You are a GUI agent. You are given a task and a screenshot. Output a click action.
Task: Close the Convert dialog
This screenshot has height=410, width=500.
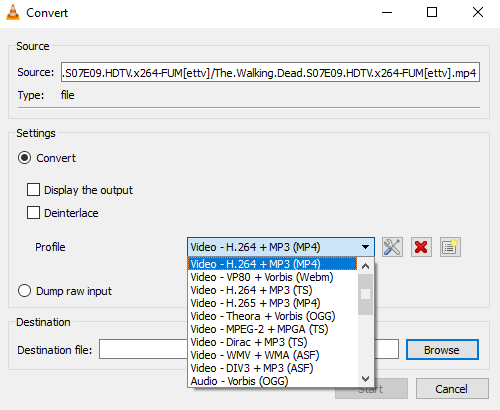478,12
